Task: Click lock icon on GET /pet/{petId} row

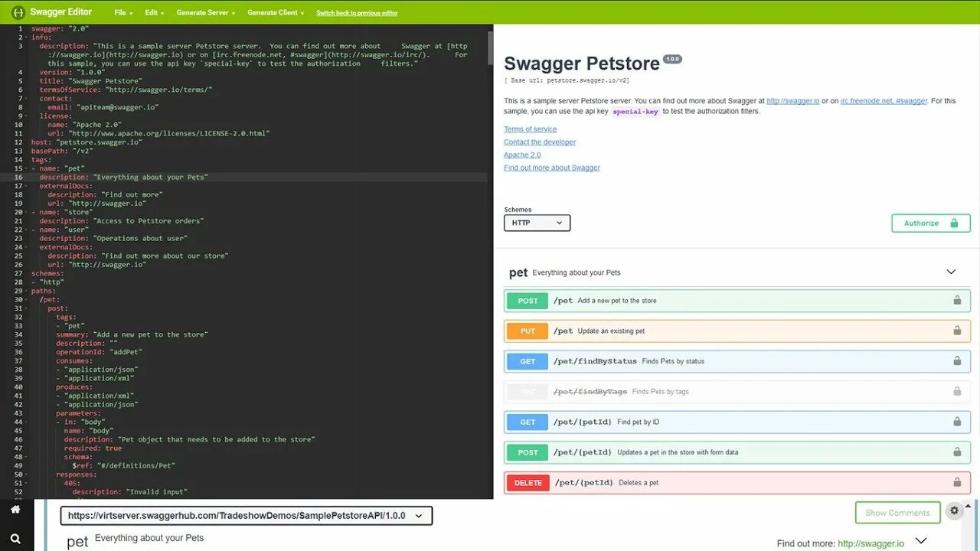Action: point(957,422)
